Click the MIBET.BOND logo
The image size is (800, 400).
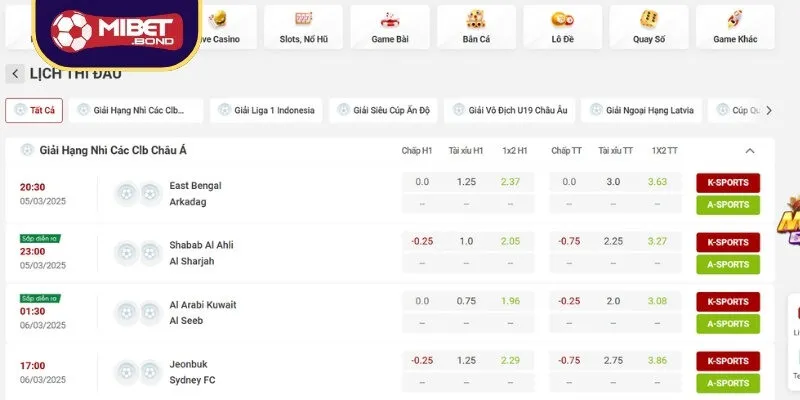click(x=117, y=31)
